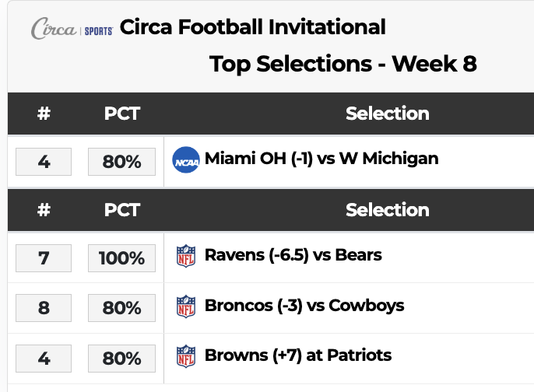This screenshot has height=392, width=534.
Task: Click NFL shield icon beside Browns
Action: click(x=186, y=357)
